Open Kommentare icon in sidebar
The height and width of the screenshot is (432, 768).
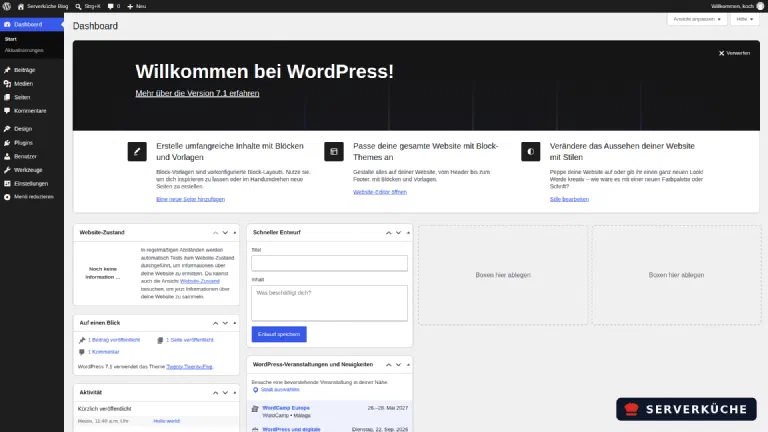point(7,111)
